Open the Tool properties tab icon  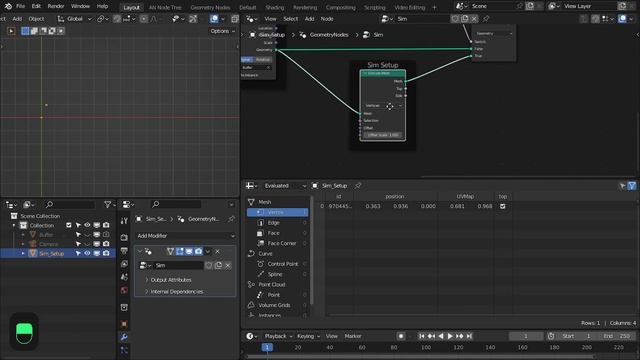coord(124,221)
